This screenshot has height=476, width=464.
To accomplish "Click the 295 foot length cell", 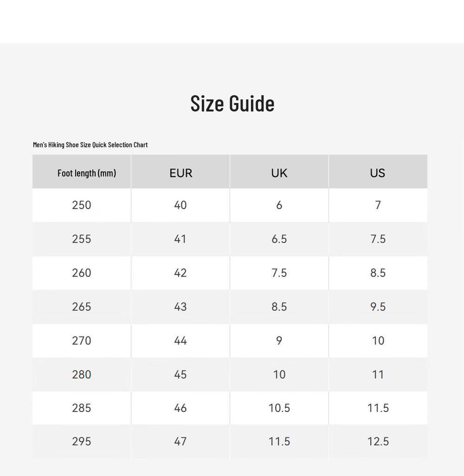I will pyautogui.click(x=82, y=442).
